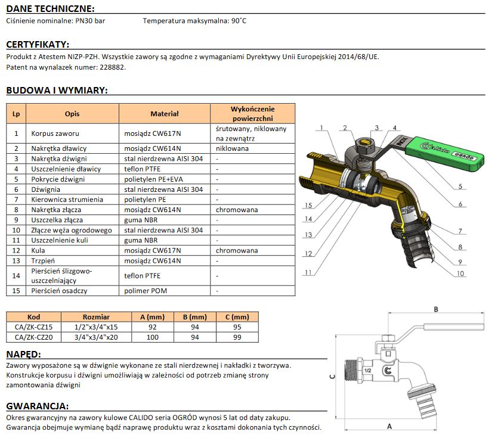The width and height of the screenshot is (504, 435).
Task: Click the DANE TECHNICZNE heading
Action: click(x=51, y=9)
